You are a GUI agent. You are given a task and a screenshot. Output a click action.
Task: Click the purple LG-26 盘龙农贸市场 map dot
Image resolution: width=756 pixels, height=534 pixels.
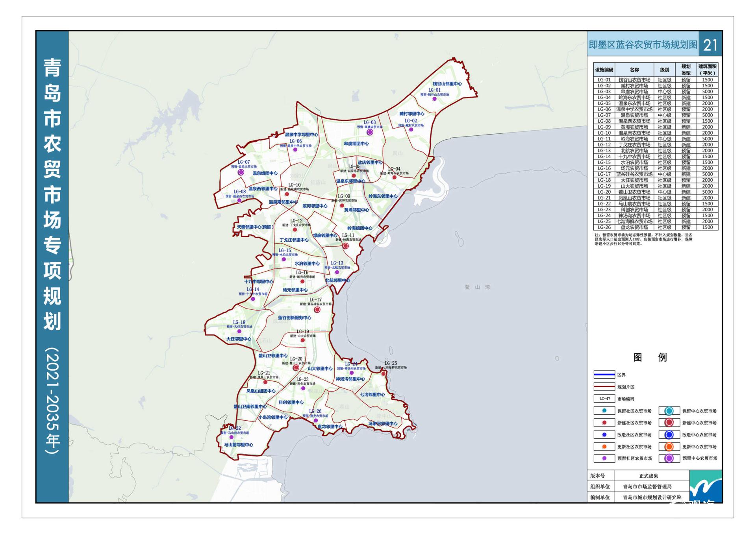pyautogui.click(x=315, y=421)
